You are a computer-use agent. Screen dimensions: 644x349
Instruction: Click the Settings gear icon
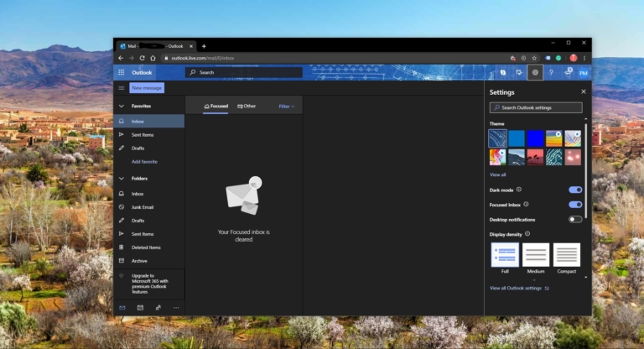click(535, 72)
